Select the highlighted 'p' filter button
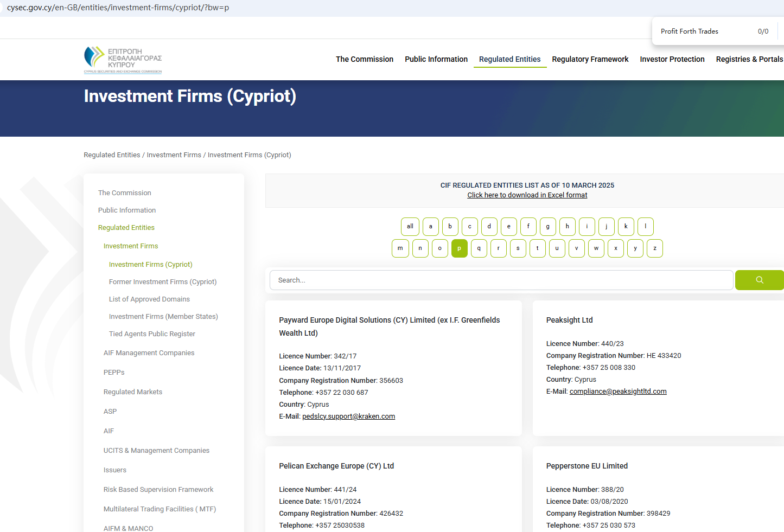Screen dimensions: 784x532 tap(459, 248)
